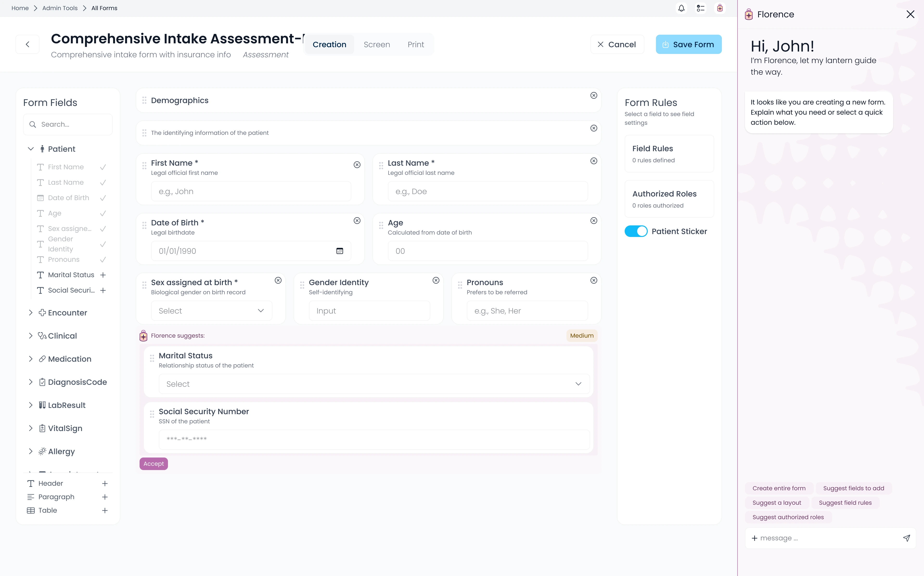Click the Florence lantern icon in top bar
Image resolution: width=924 pixels, height=576 pixels.
click(720, 8)
